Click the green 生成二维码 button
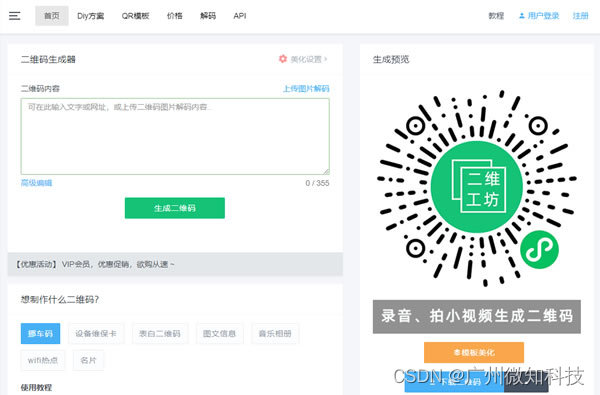The height and width of the screenshot is (395, 600). point(175,208)
